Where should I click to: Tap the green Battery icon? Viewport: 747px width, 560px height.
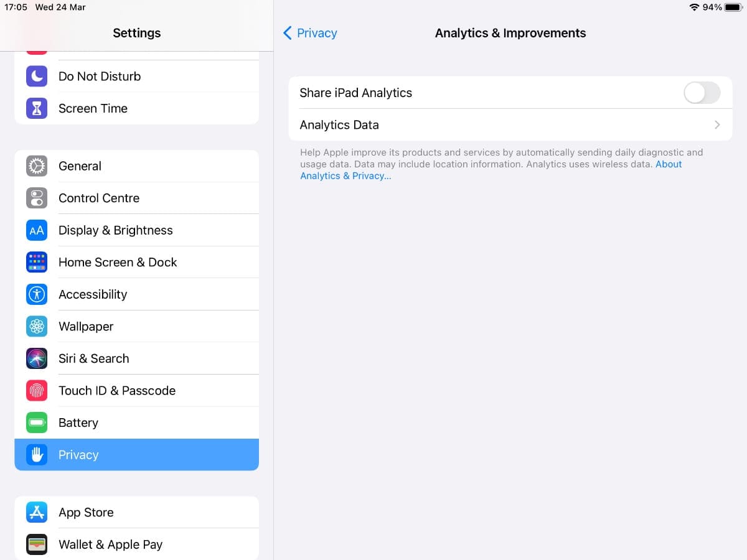click(37, 422)
